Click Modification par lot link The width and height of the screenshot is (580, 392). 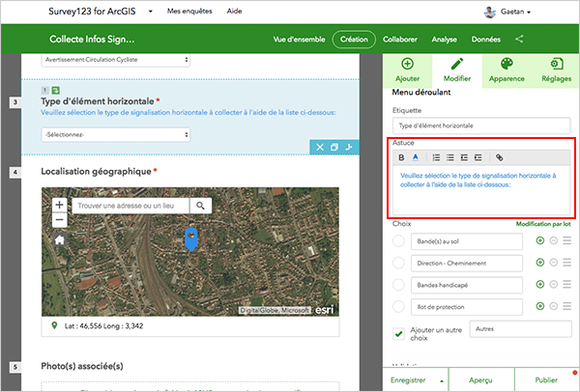pyautogui.click(x=543, y=224)
